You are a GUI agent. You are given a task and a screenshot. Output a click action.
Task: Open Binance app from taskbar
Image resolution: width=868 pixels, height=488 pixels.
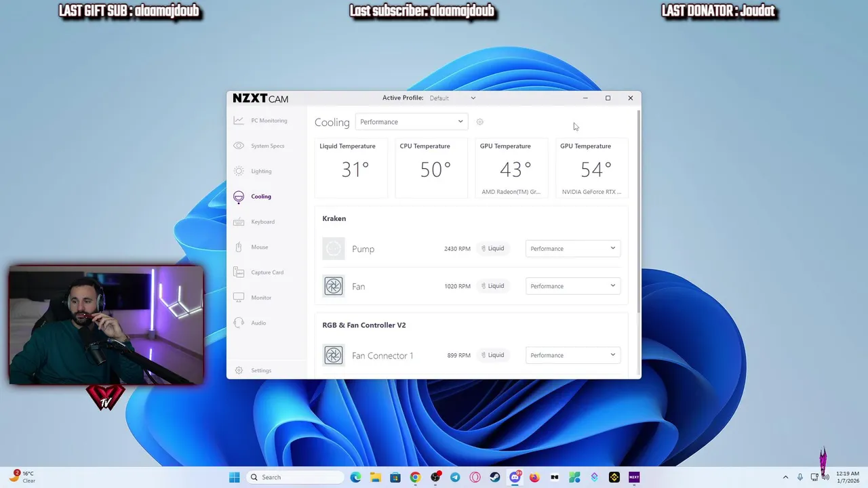pos(614,477)
